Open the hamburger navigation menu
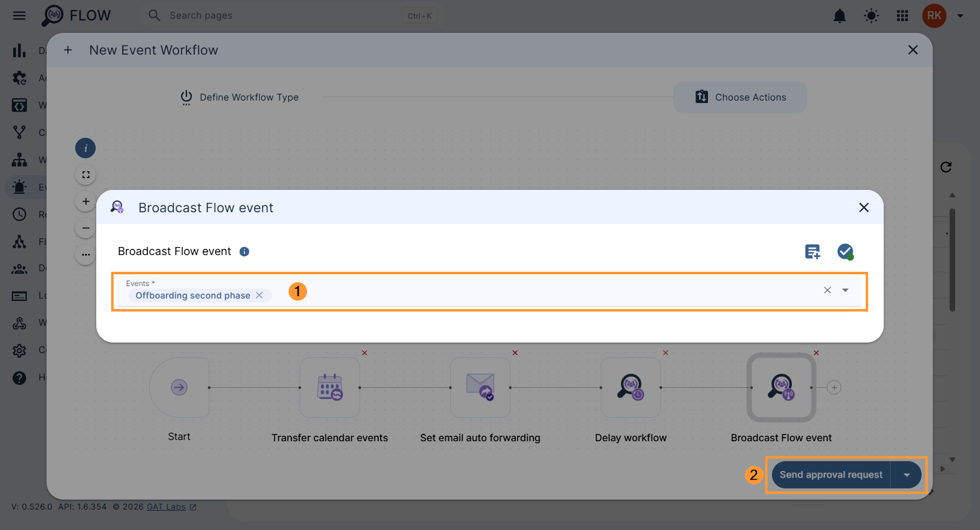This screenshot has height=530, width=980. (19, 16)
